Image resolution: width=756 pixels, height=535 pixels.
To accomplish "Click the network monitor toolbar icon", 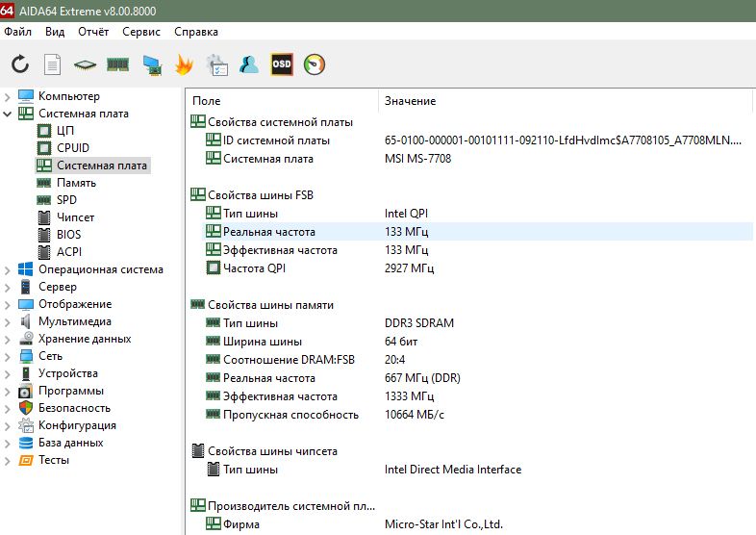I will tap(152, 64).
